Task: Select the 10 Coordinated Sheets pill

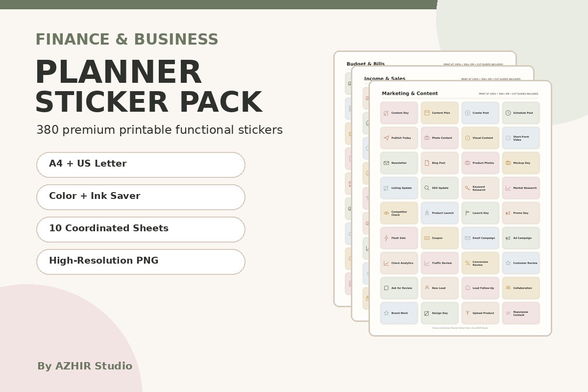Action: click(141, 229)
